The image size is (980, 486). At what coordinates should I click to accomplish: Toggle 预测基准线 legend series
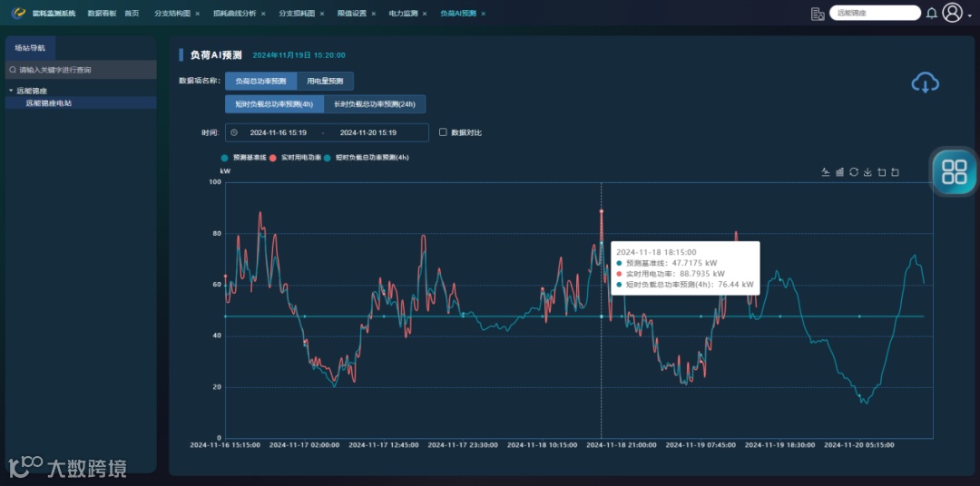tap(245, 158)
